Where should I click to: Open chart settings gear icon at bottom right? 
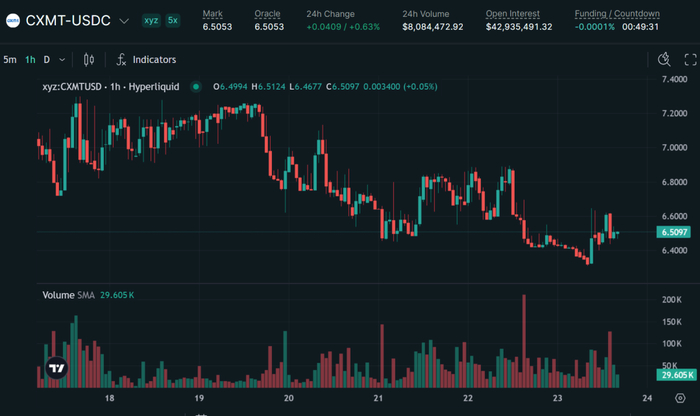680,398
